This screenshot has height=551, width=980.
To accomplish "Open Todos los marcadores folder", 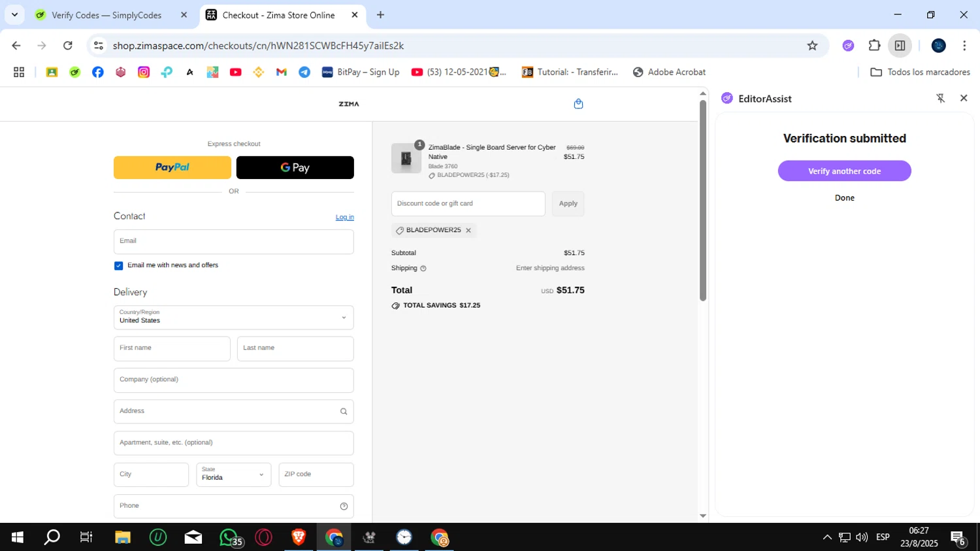I will 920,72.
